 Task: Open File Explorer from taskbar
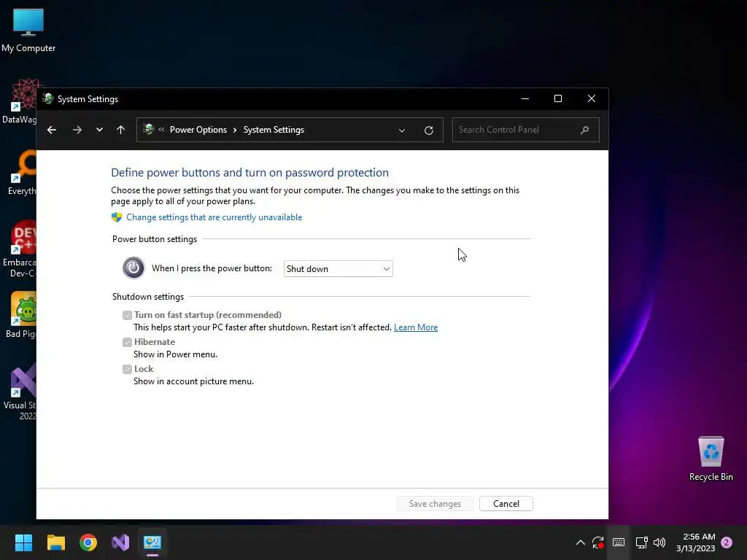pos(55,542)
